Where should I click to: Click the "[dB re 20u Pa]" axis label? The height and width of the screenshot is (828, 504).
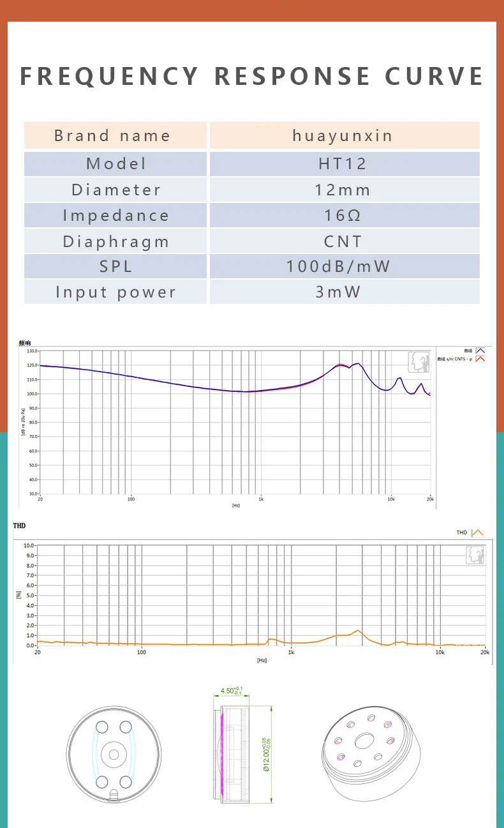[x=23, y=422]
